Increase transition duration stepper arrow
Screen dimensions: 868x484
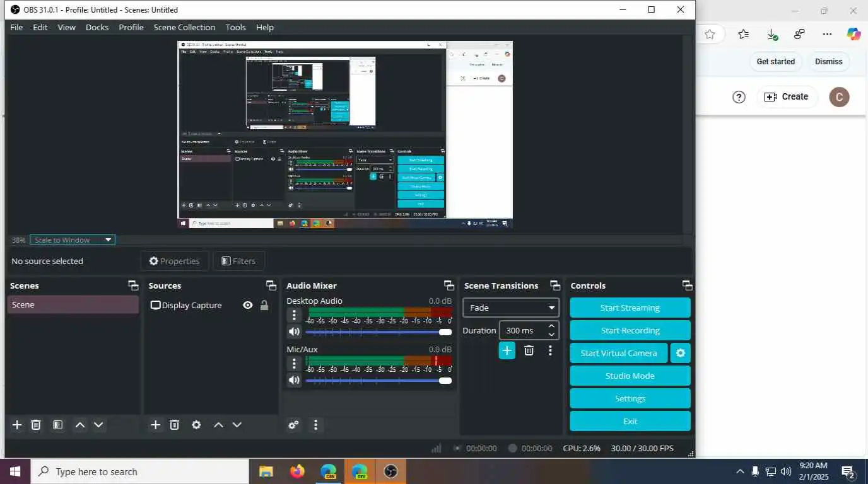tap(551, 326)
